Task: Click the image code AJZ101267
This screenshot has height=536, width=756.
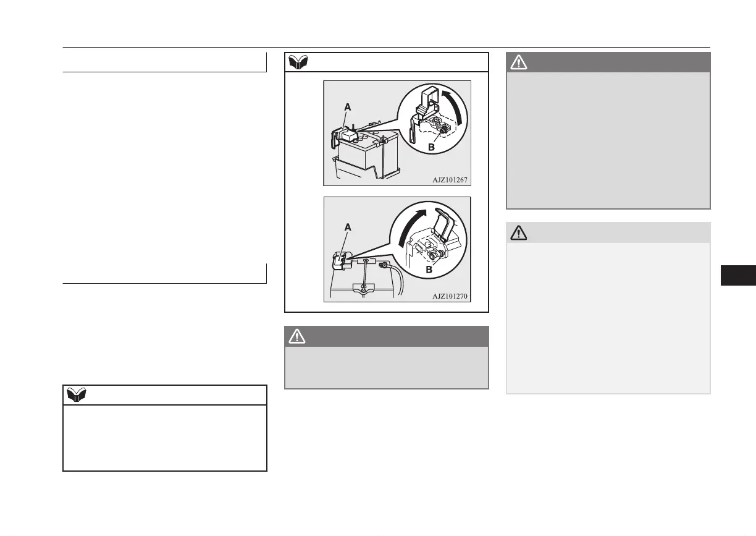Action: coord(450,179)
